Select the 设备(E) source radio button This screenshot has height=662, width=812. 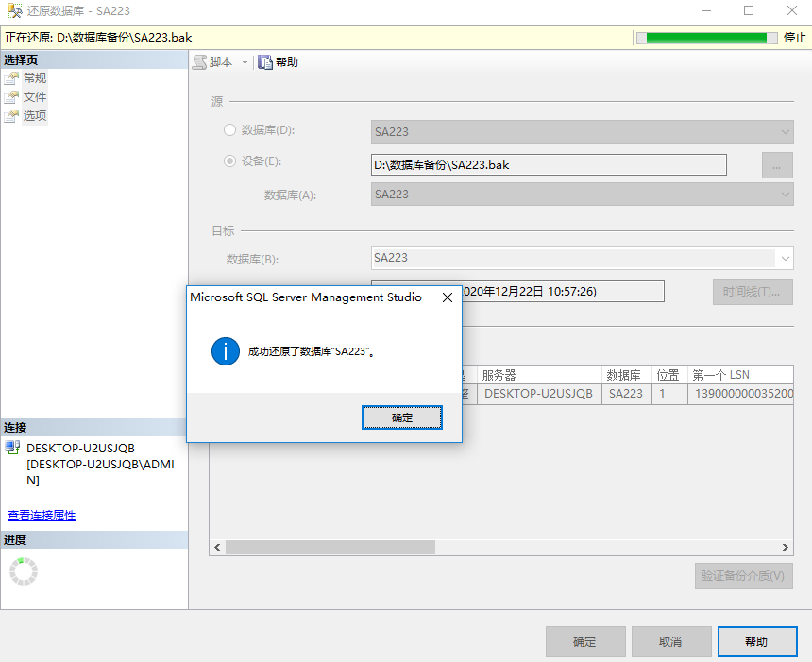[230, 161]
